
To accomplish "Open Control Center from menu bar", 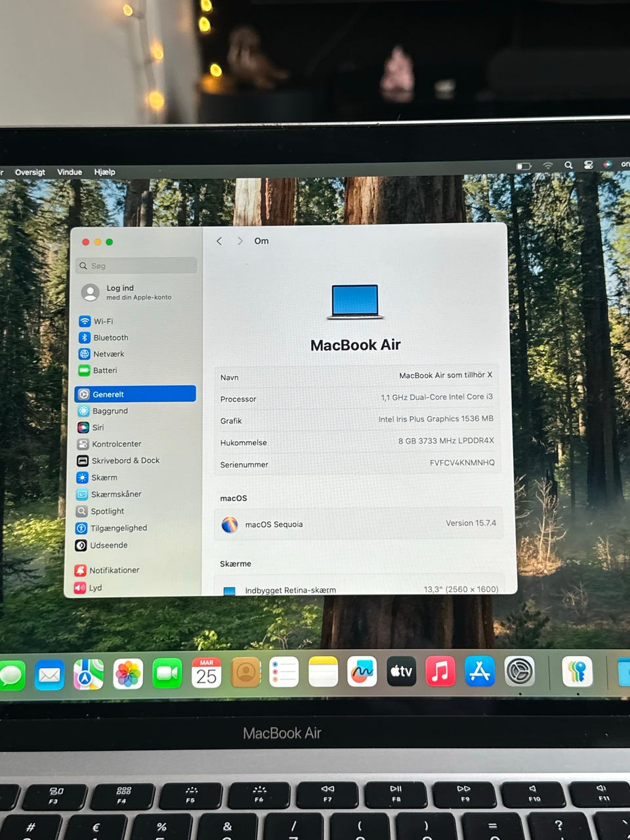I will click(589, 165).
